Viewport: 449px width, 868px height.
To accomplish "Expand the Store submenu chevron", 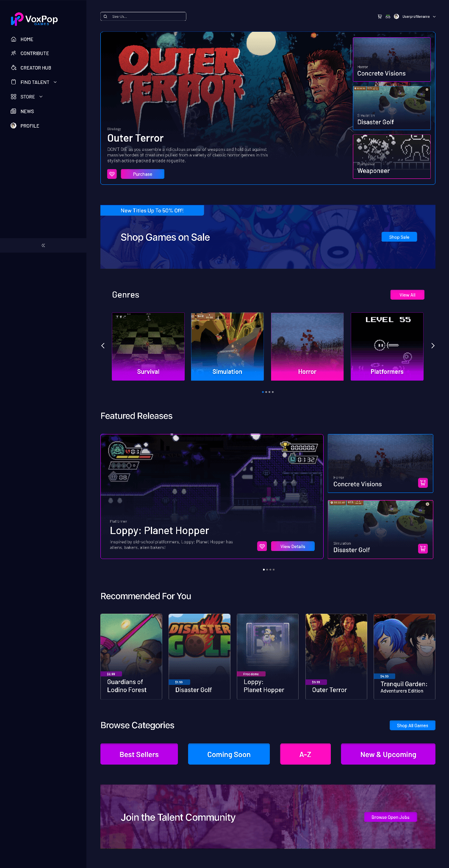I will 41,97.
